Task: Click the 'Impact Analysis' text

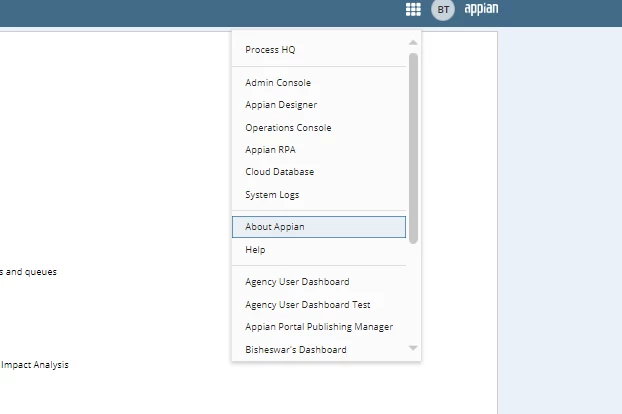Action: coord(35,365)
